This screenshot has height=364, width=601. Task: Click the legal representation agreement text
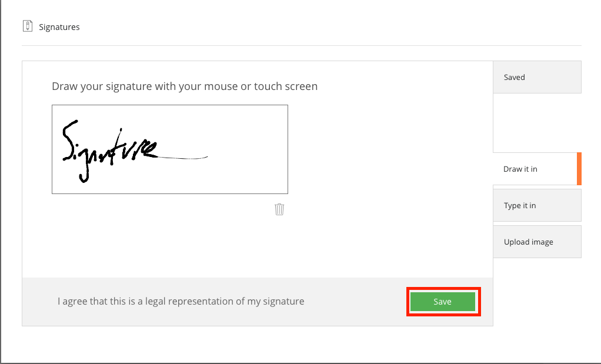(181, 301)
